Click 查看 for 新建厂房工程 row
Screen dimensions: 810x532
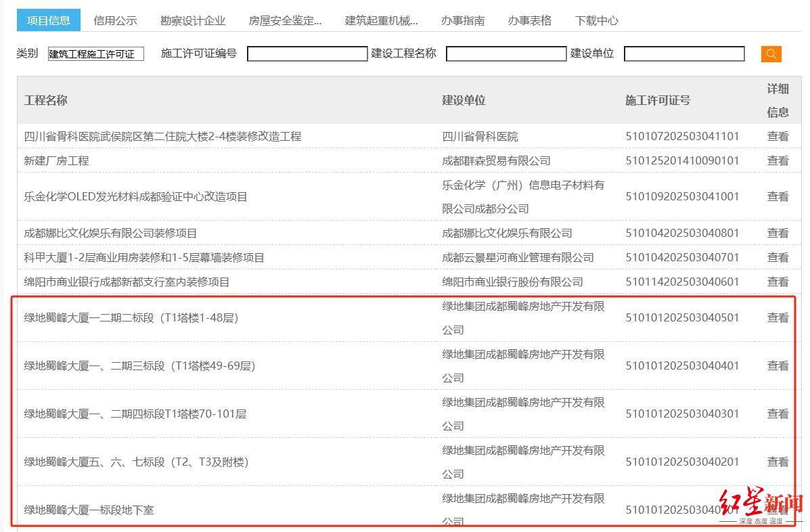coord(778,160)
